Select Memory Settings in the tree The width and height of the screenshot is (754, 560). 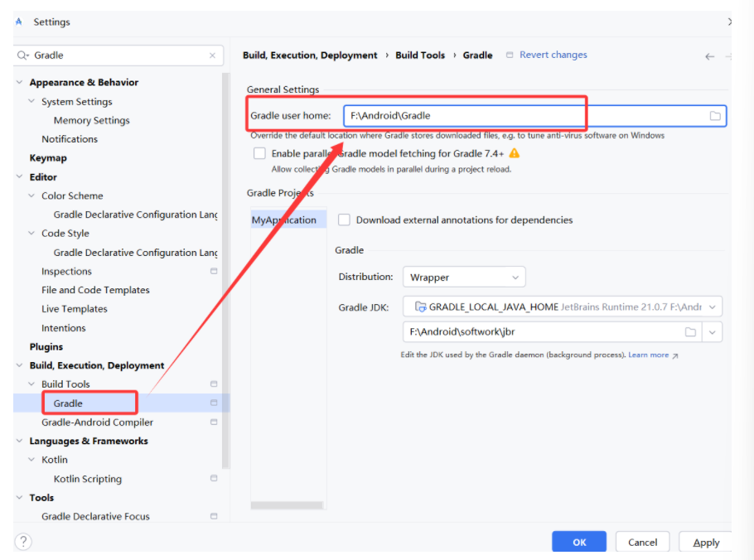tap(91, 120)
